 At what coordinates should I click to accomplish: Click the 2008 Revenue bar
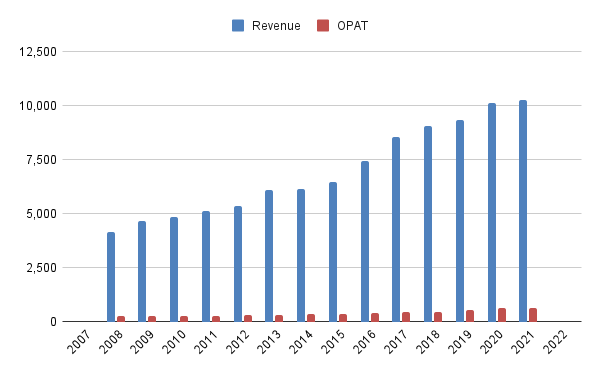(x=111, y=277)
